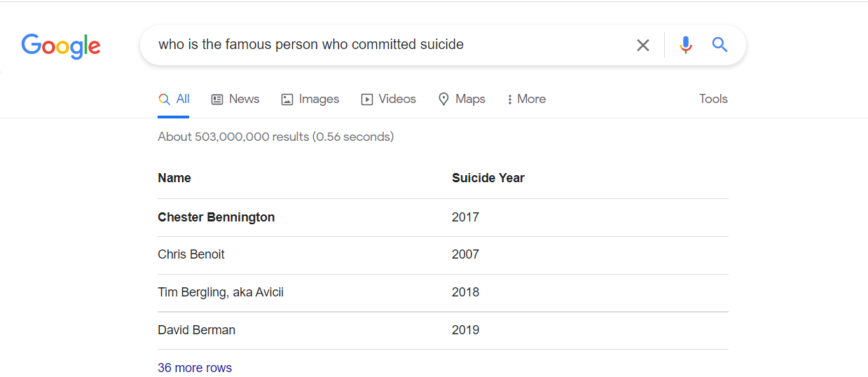This screenshot has width=868, height=377.
Task: Click the David Berman entry
Action: 196,330
